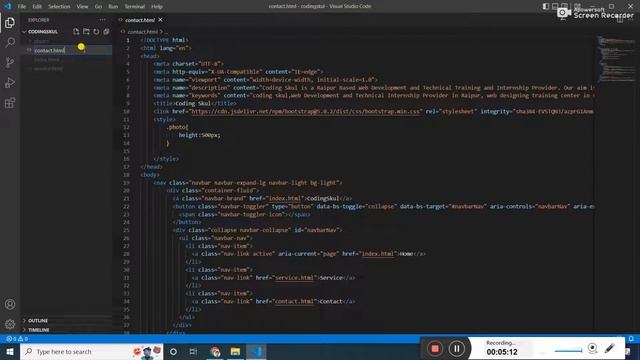Click line number 12 in the gutter
640x360 pixels.
126,127
